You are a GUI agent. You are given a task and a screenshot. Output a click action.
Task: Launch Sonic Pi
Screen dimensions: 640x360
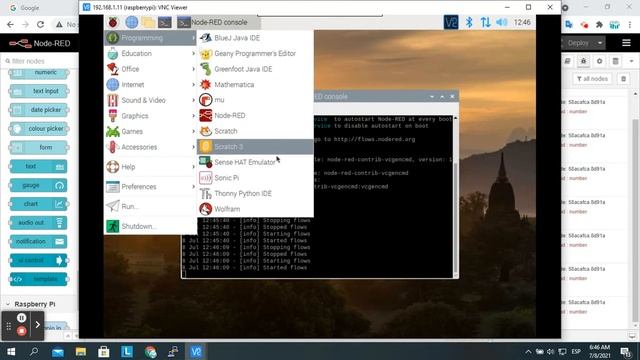click(255, 178)
